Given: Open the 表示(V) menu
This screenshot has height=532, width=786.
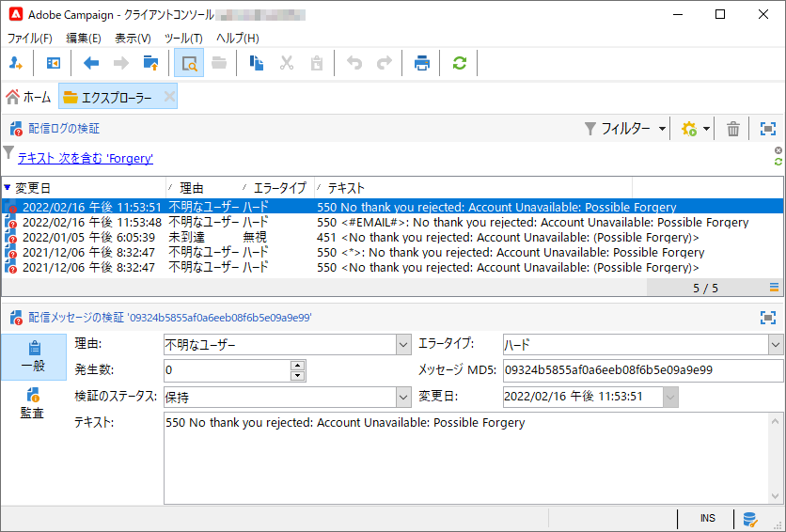Looking at the screenshot, I should point(133,39).
